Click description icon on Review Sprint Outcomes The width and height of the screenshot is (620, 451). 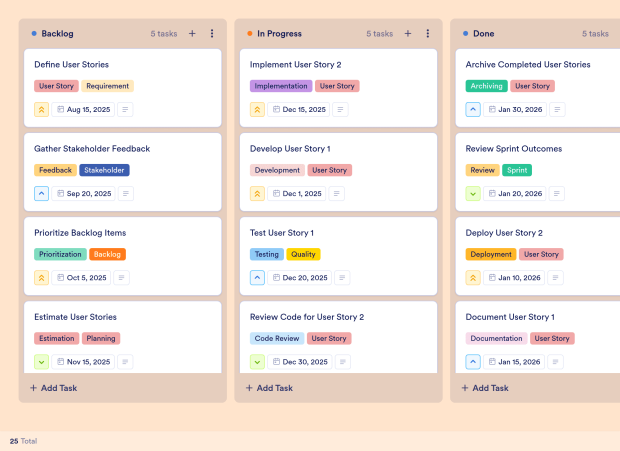click(557, 194)
